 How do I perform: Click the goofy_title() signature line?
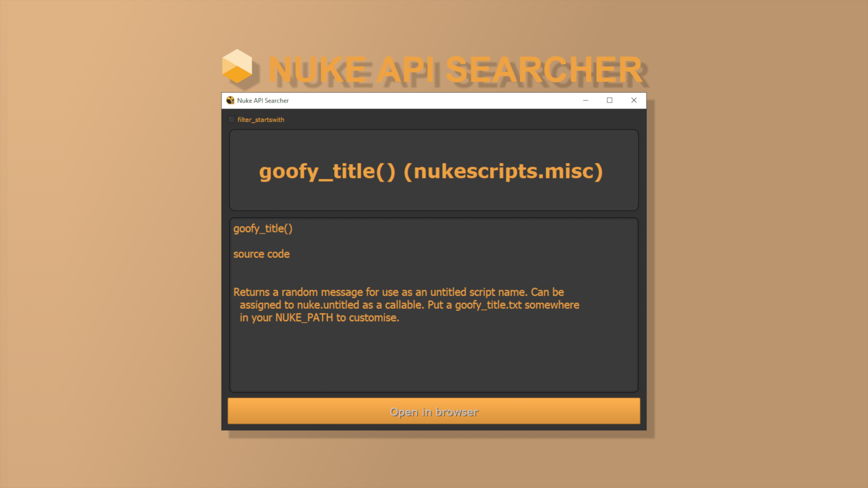click(x=263, y=228)
